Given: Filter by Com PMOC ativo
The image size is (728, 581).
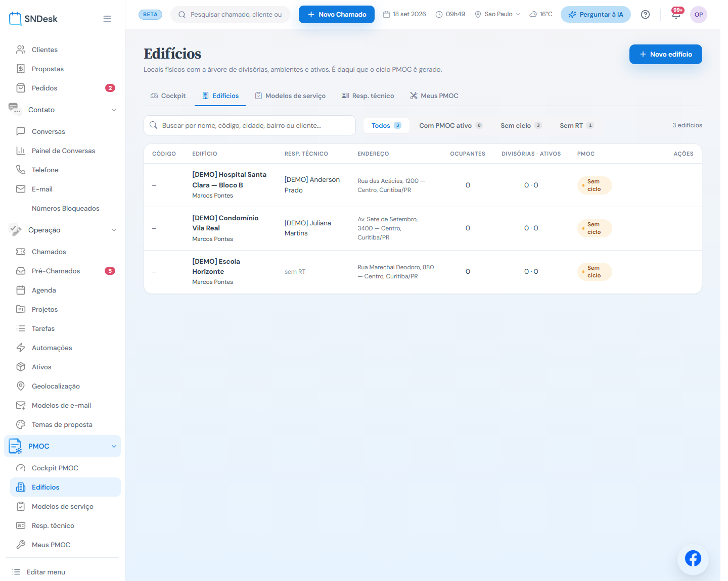Looking at the screenshot, I should pyautogui.click(x=450, y=125).
